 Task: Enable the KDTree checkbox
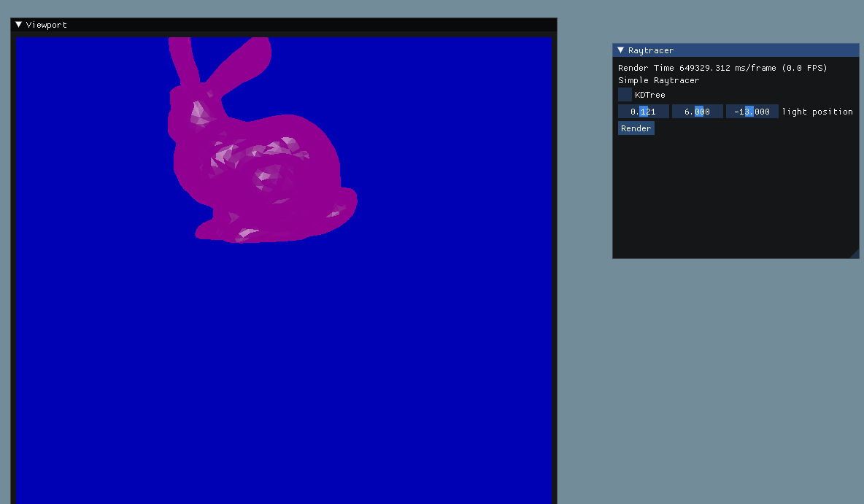click(625, 95)
